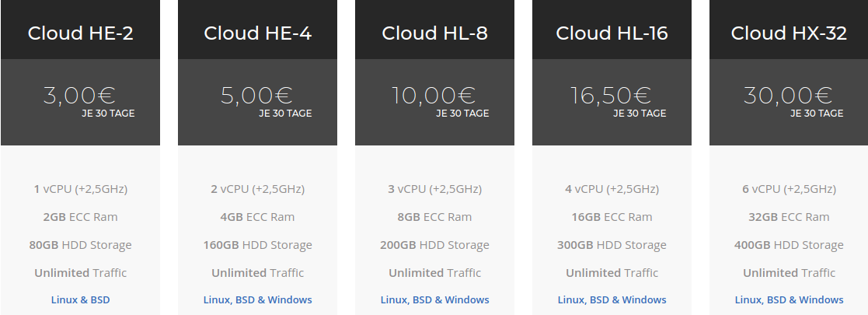
Task: Follow Linux, BSD & Windows link under HL-16
Action: pyautogui.click(x=612, y=300)
